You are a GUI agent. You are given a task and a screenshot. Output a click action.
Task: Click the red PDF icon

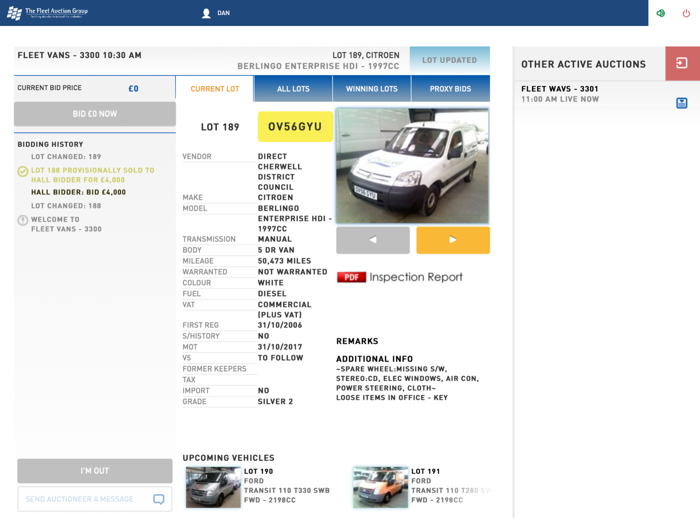pyautogui.click(x=351, y=277)
